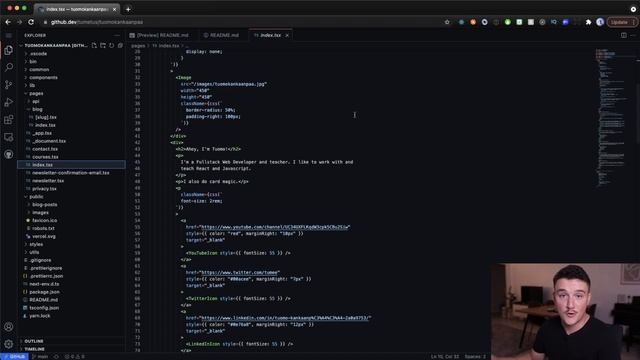Click Collapse Folders icon in Explorer header
This screenshot has width=640, height=360.
pyautogui.click(x=120, y=45)
